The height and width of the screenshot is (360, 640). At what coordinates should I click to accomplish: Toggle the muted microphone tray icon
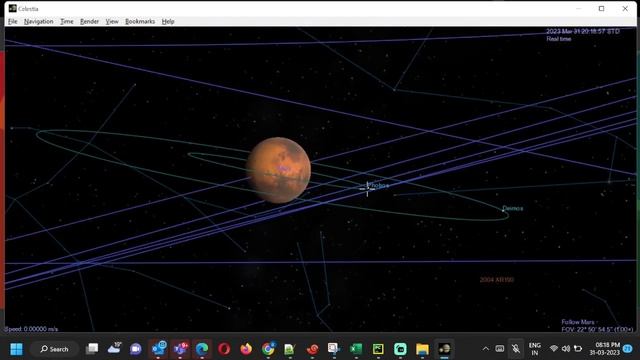pyautogui.click(x=516, y=349)
